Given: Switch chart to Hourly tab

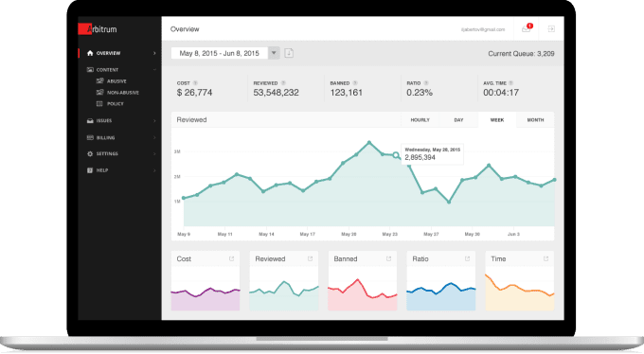Looking at the screenshot, I should 420,120.
